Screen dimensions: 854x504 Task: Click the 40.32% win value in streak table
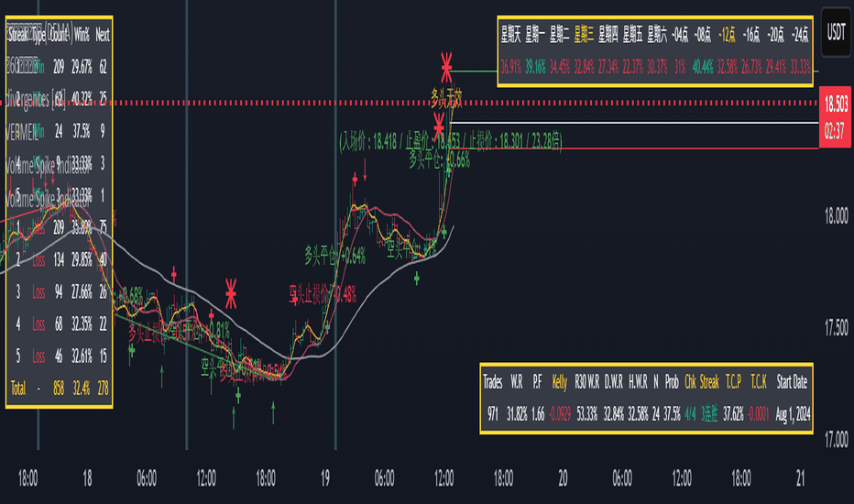(82, 99)
